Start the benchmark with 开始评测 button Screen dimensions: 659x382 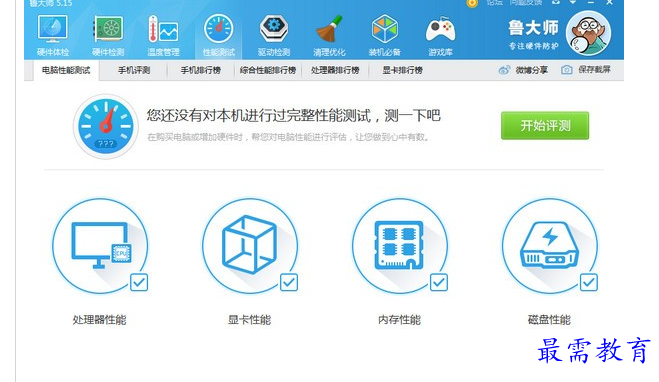[x=545, y=125]
